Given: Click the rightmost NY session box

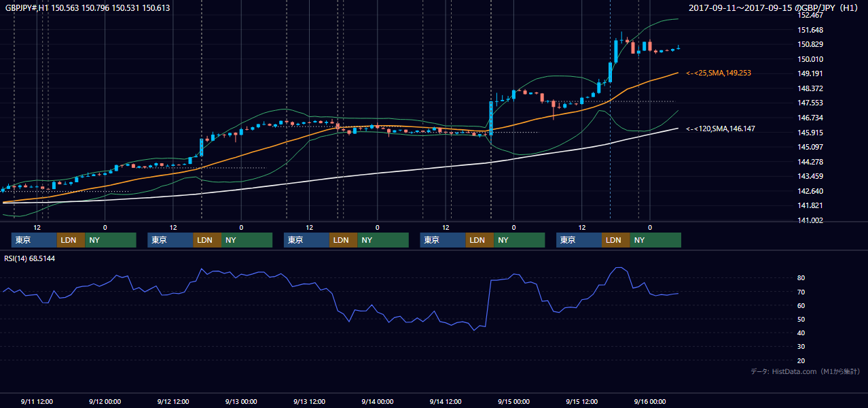Looking at the screenshot, I should [655, 240].
